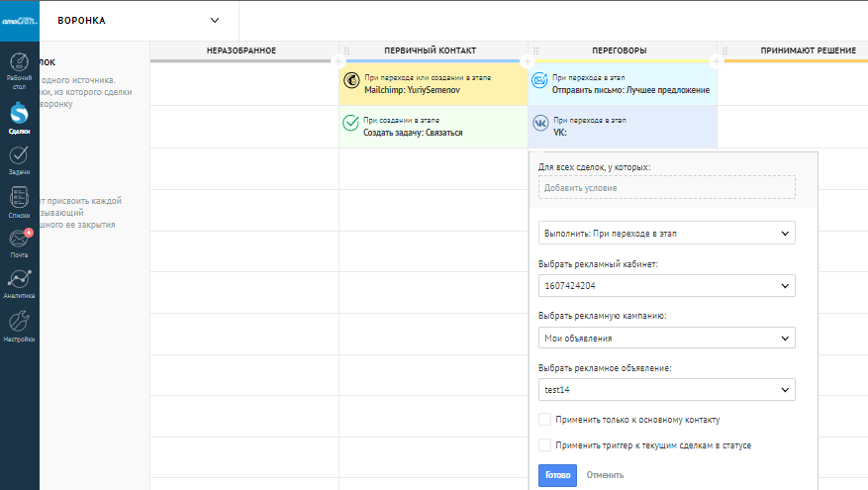Open the Мои объявления campaign dropdown
The width and height of the screenshot is (868, 490).
tap(667, 339)
